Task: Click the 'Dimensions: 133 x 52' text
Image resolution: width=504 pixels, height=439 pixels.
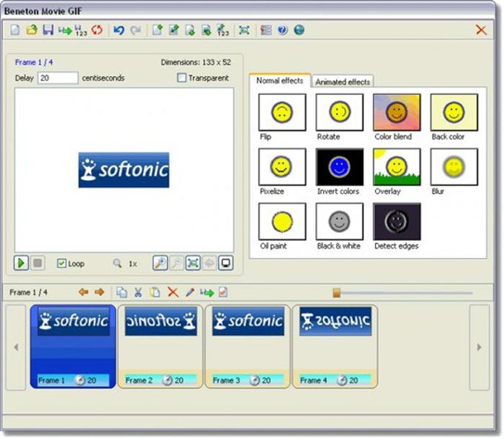Action: click(196, 62)
